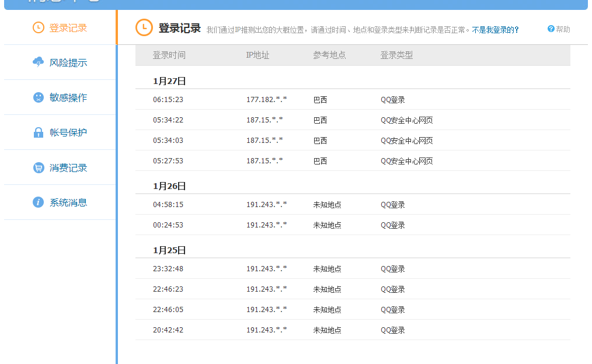Click the 不是我登录的? link
Image resolution: width=592 pixels, height=364 pixels.
[495, 30]
